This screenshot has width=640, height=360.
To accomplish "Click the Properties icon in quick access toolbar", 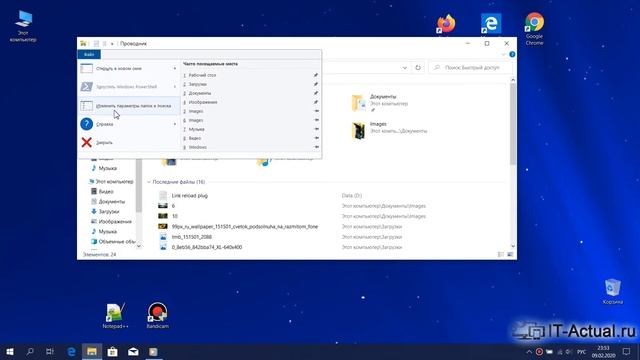I will [x=96, y=44].
